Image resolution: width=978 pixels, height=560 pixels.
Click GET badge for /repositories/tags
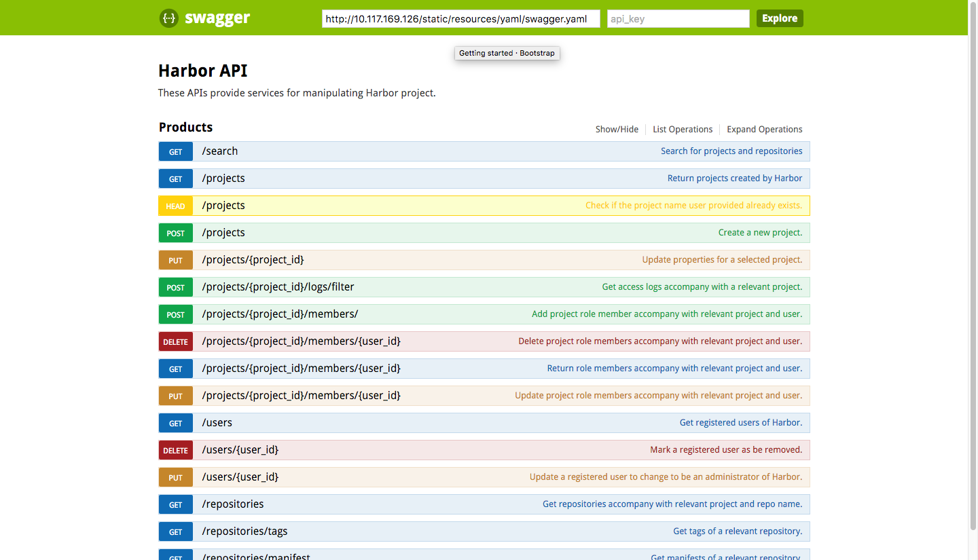click(176, 531)
